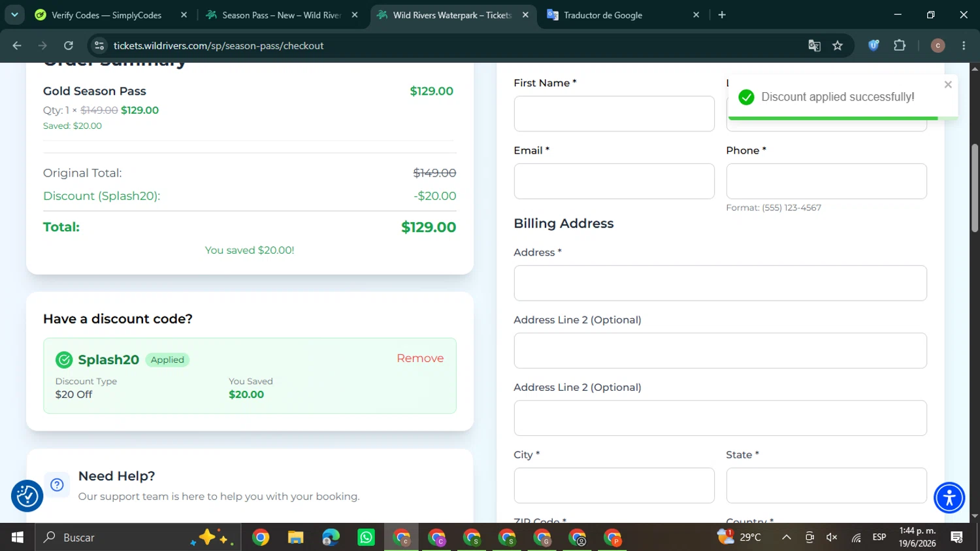Image resolution: width=980 pixels, height=551 pixels.
Task: Close the Verify Codes — SimplyCodes tab
Action: (x=184, y=15)
